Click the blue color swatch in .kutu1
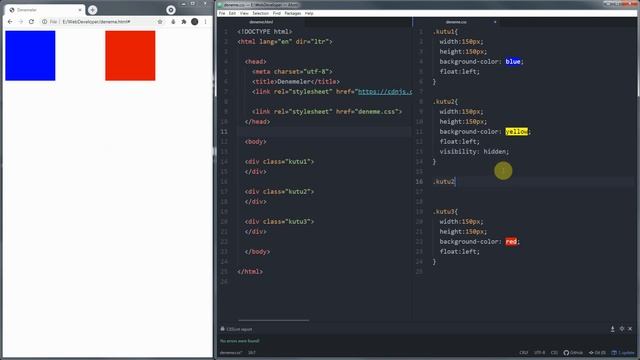 (513, 62)
